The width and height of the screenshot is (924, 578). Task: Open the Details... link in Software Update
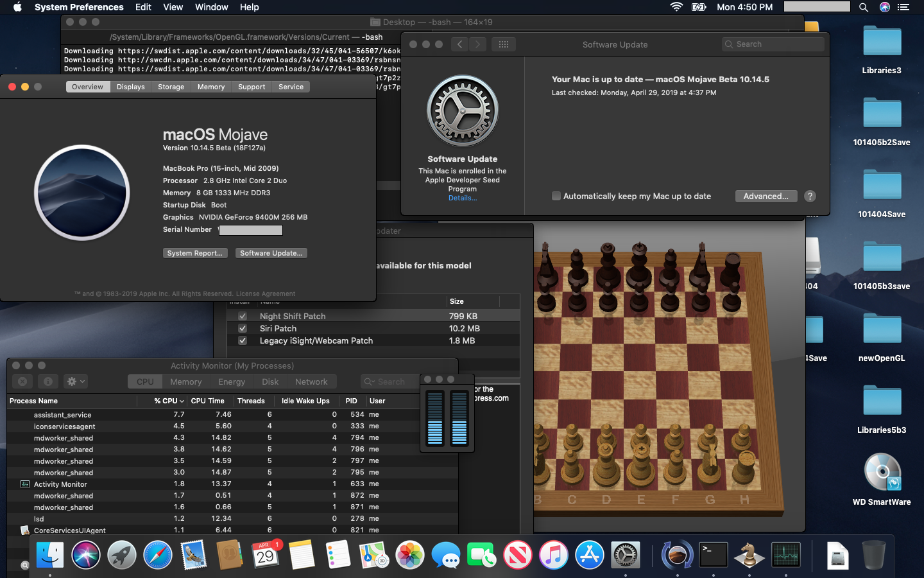(463, 198)
